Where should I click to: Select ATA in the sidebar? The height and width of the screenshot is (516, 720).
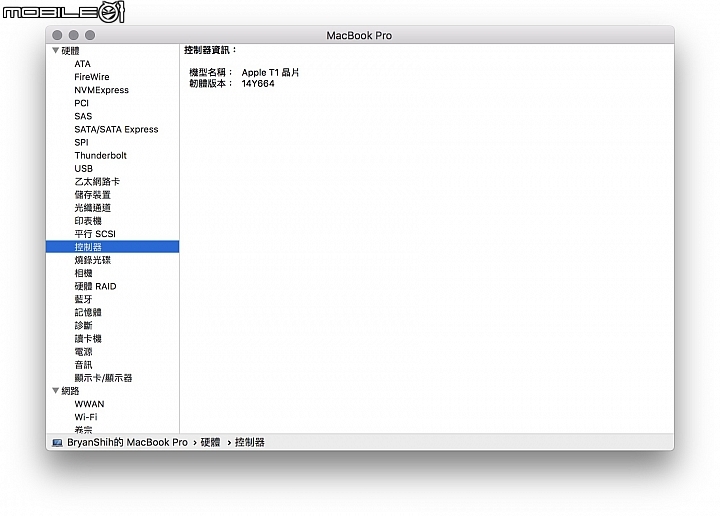click(83, 64)
